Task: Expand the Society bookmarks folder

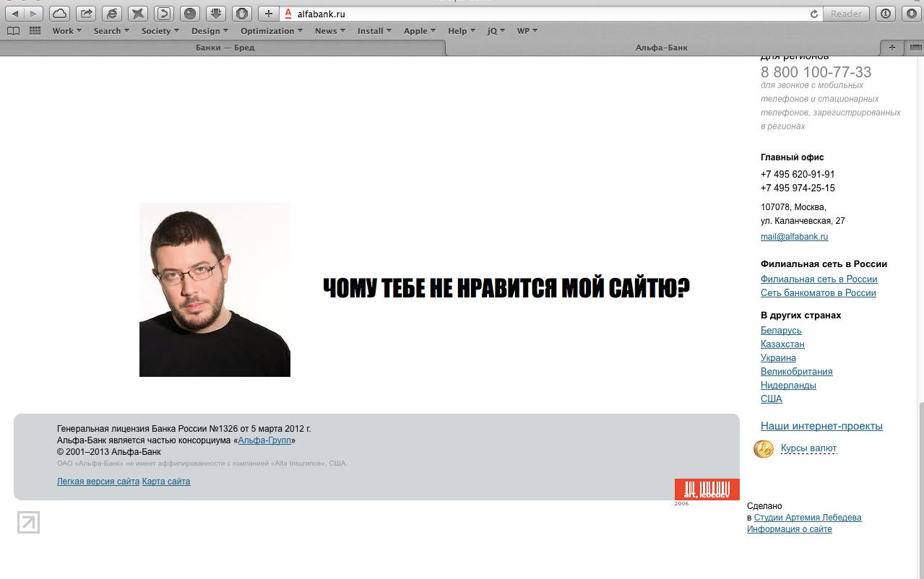Action: pos(160,31)
